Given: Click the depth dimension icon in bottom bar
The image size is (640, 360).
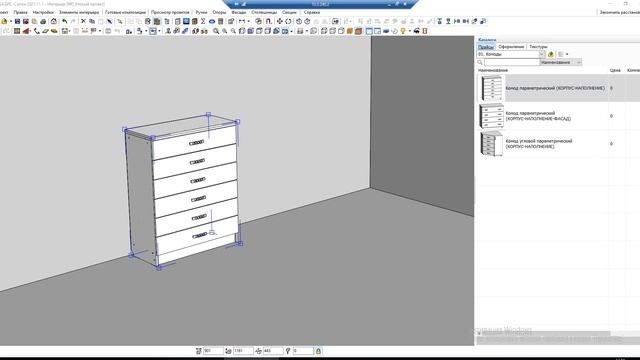Looking at the screenshot, I should [258, 351].
